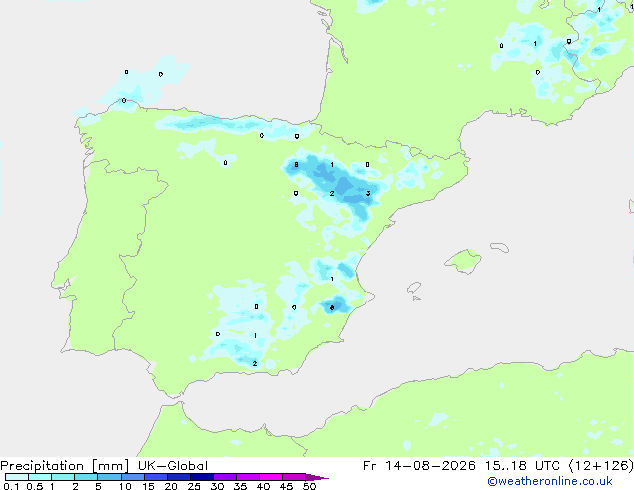Screen dimensions: 634x490
Task: Select the 30–35 mm purple legend box
Action: pos(225,477)
